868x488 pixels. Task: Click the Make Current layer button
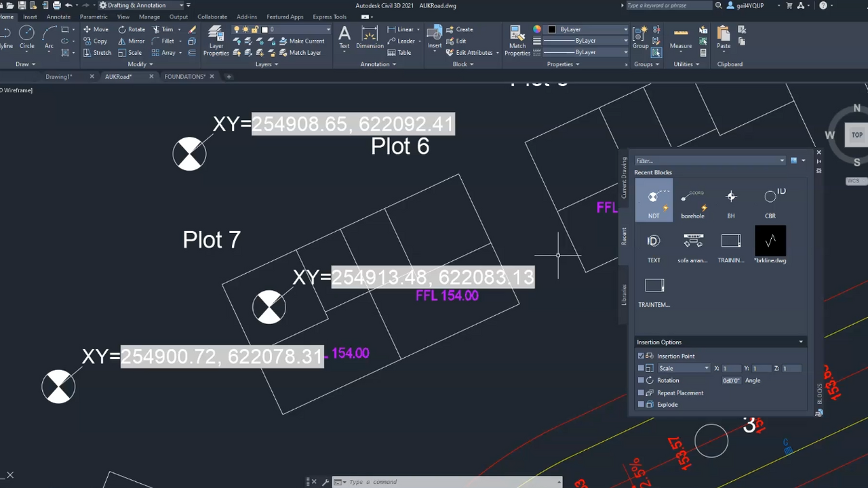click(x=302, y=41)
